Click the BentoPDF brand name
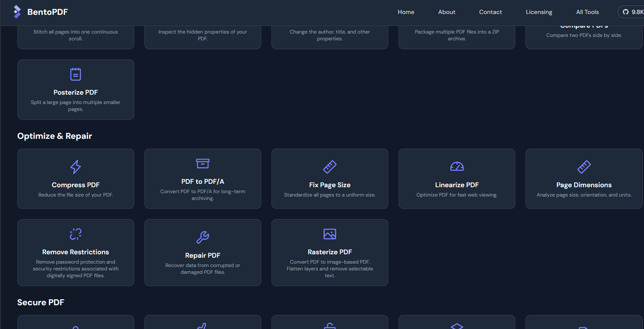The width and height of the screenshot is (644, 329). click(x=48, y=12)
